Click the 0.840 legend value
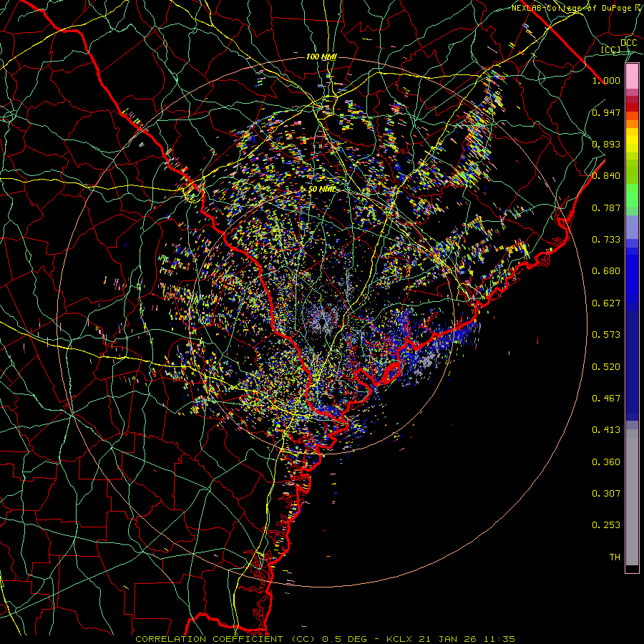The width and height of the screenshot is (644, 644). click(x=606, y=176)
